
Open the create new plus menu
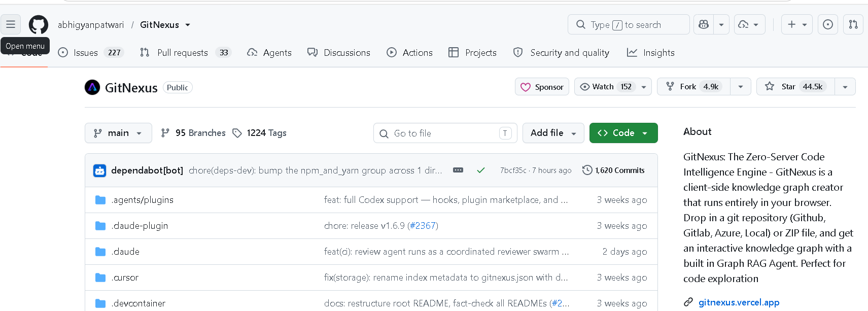point(797,24)
